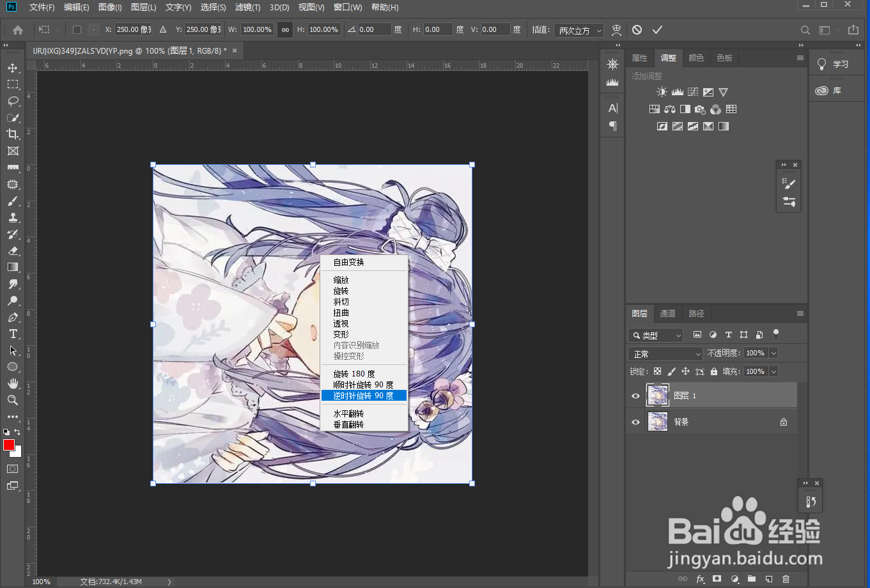Create a new layer icon
The width and height of the screenshot is (870, 588).
pyautogui.click(x=769, y=579)
